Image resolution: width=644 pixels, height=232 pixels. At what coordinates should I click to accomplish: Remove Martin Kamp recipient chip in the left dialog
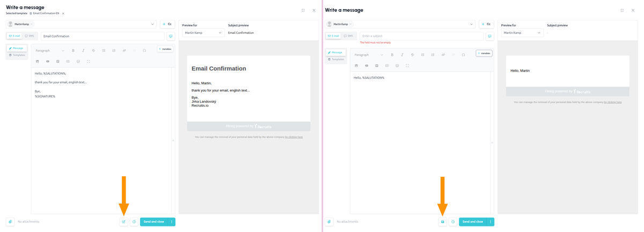click(x=32, y=24)
